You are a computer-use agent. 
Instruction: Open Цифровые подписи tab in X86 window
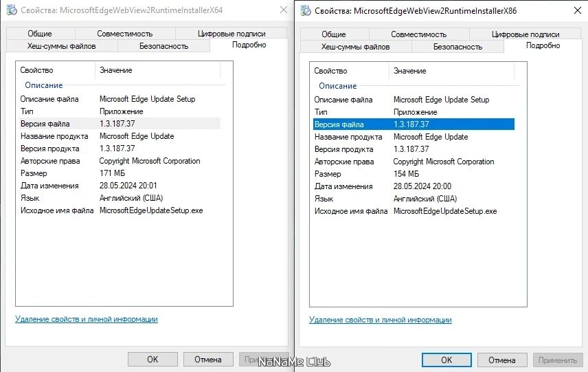coord(525,34)
